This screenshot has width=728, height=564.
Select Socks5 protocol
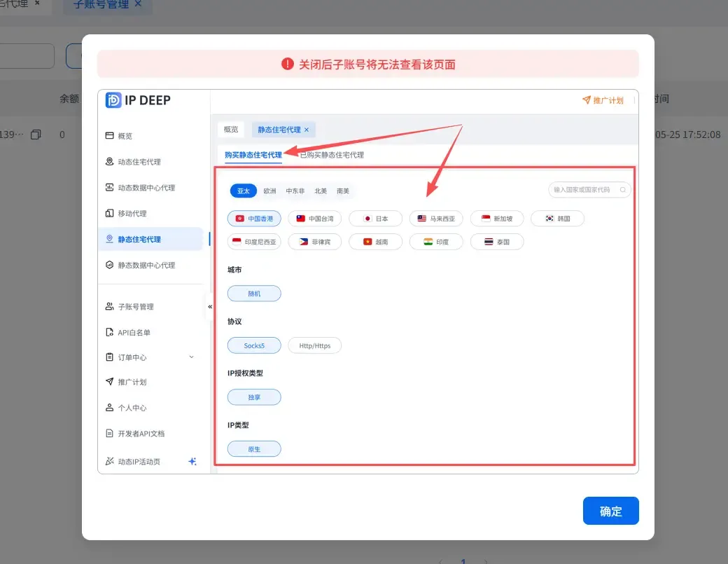coord(254,345)
